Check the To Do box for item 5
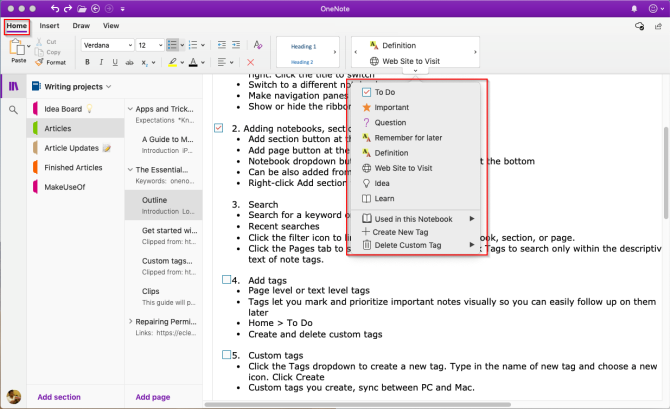Image resolution: width=670 pixels, height=409 pixels. point(226,355)
